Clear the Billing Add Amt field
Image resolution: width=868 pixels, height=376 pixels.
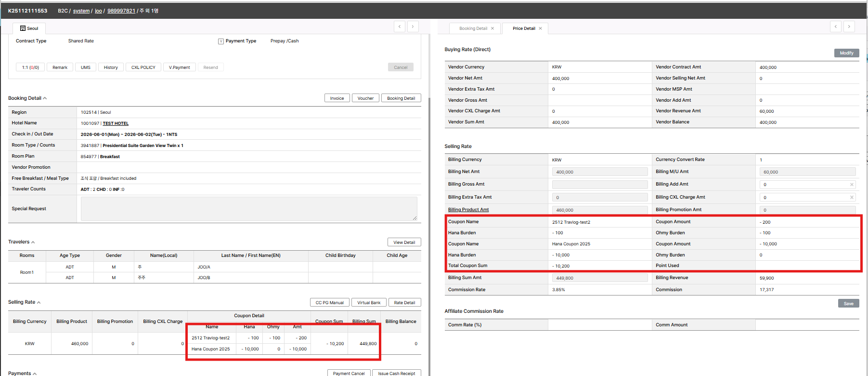coord(852,185)
